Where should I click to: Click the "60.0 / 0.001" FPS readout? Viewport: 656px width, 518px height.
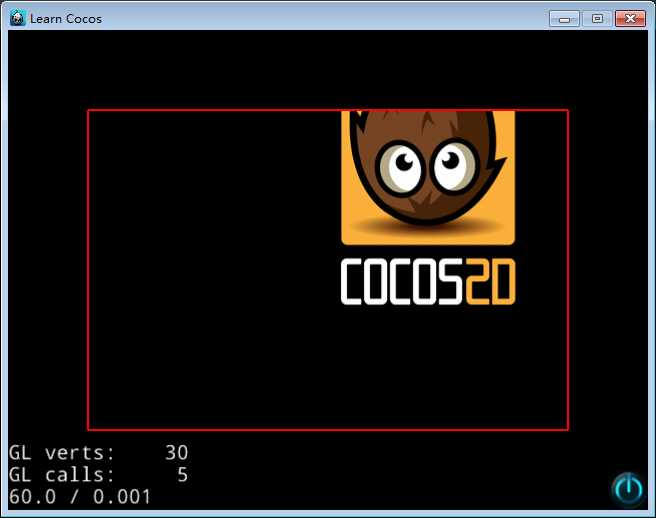coord(80,497)
